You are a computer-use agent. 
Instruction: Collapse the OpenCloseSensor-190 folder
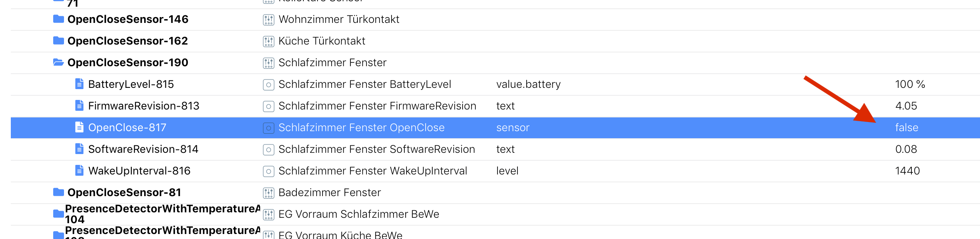coord(58,62)
